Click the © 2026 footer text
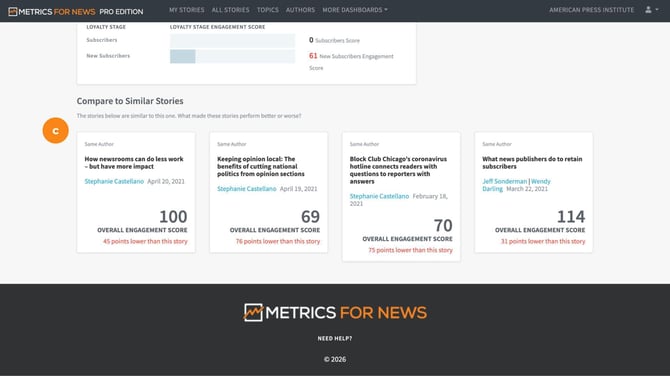Image resolution: width=670 pixels, height=376 pixels. (x=335, y=359)
